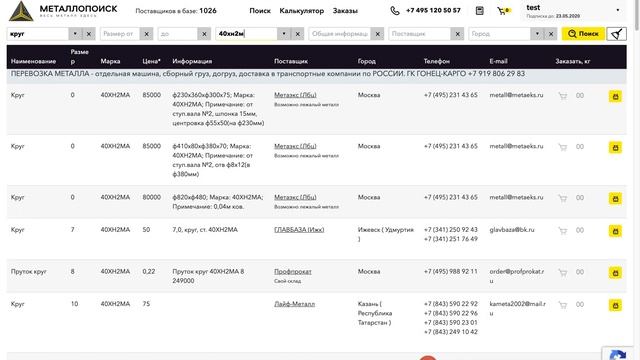Screen dimensions: 640x360
Task: Click the Металлопоиск logo
Action: click(63, 11)
